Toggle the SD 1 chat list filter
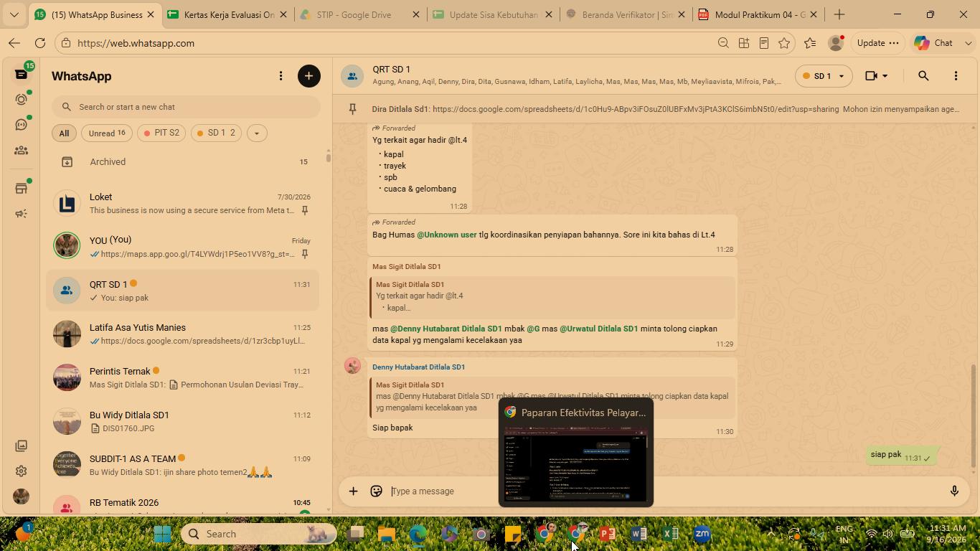The width and height of the screenshot is (980, 551). tap(216, 133)
